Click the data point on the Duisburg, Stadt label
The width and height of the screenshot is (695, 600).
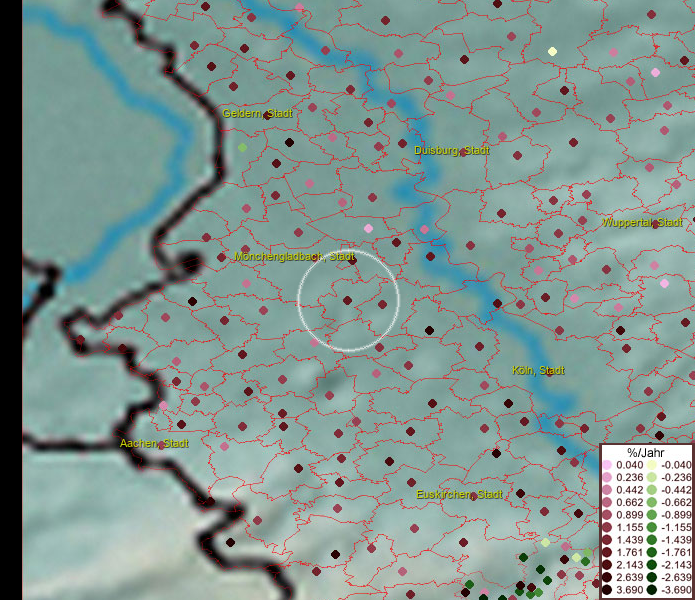coord(463,152)
